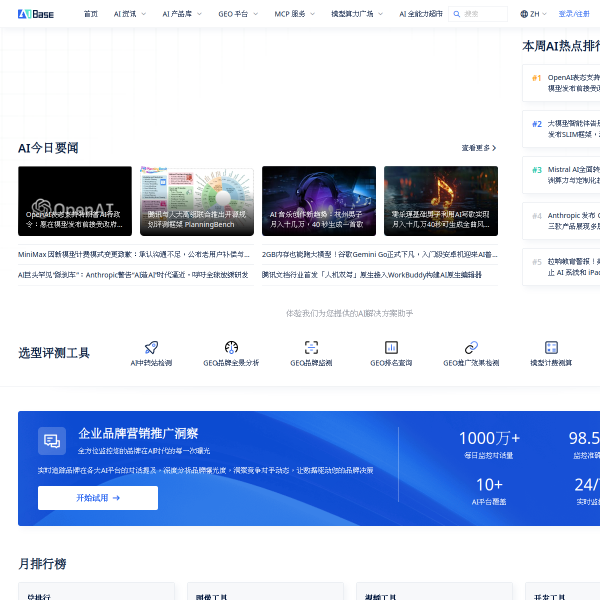600x600 pixels.
Task: Expand the chevron beside MCP 服务
Action: coord(312,14)
